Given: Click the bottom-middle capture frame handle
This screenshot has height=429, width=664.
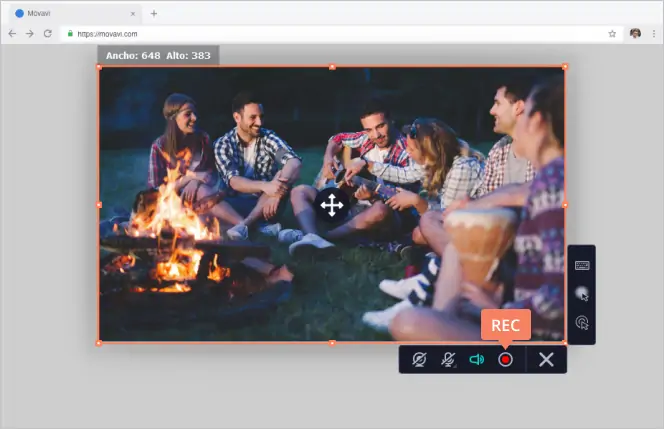Looking at the screenshot, I should 332,343.
